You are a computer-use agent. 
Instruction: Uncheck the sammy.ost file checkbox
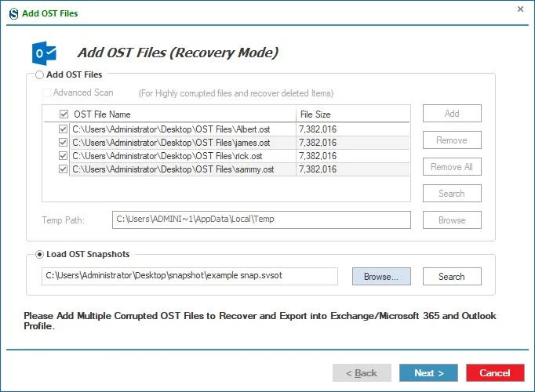pos(63,169)
